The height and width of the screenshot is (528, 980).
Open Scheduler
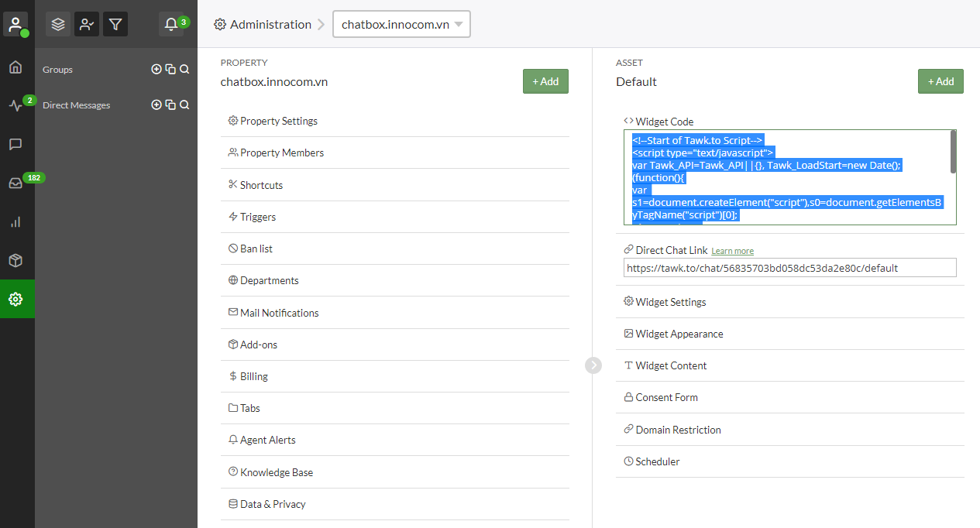point(790,461)
